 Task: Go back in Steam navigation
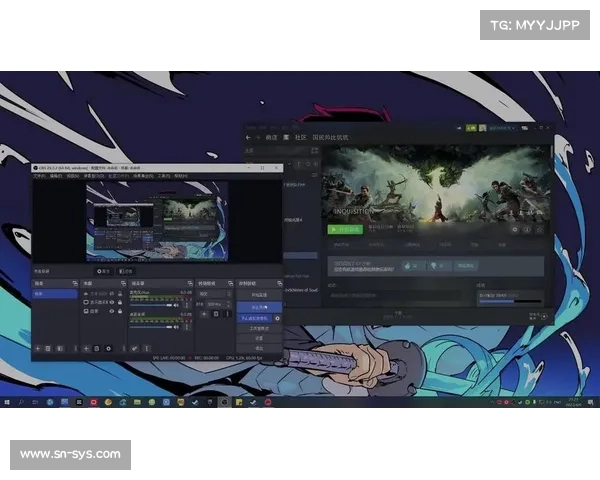(248, 137)
